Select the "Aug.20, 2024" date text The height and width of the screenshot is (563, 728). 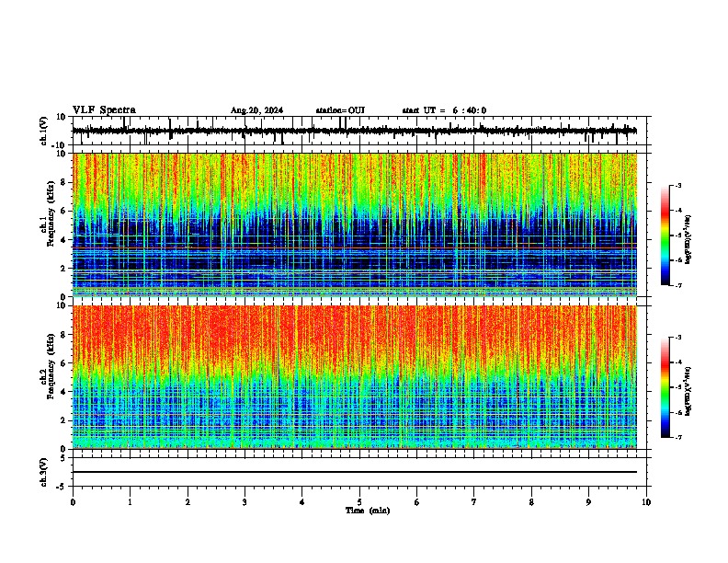(256, 110)
